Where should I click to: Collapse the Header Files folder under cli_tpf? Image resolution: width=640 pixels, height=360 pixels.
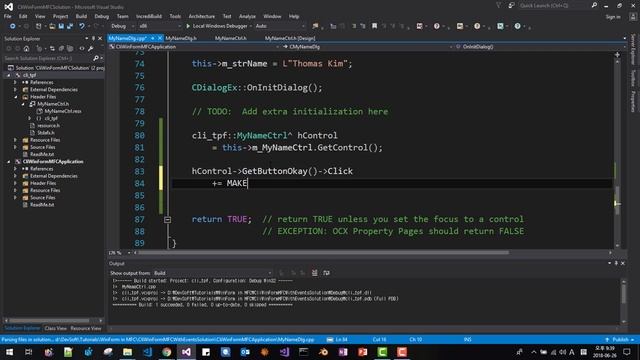point(16,97)
